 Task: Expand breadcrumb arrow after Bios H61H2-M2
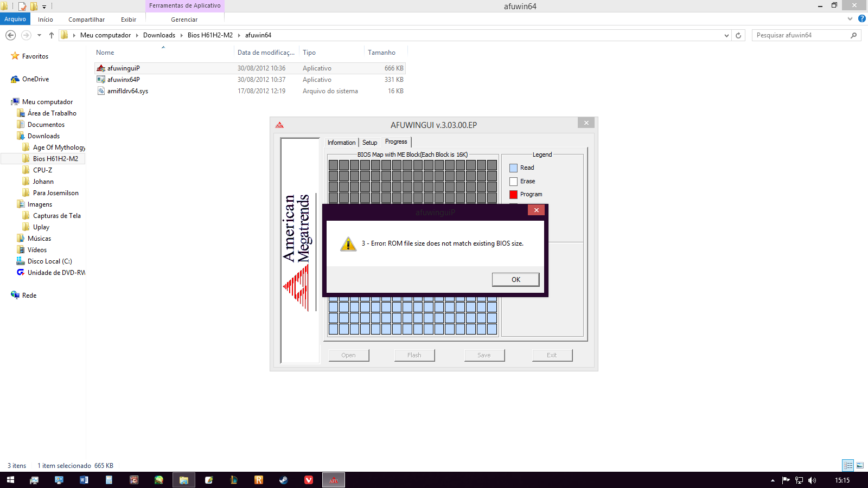pyautogui.click(x=239, y=35)
